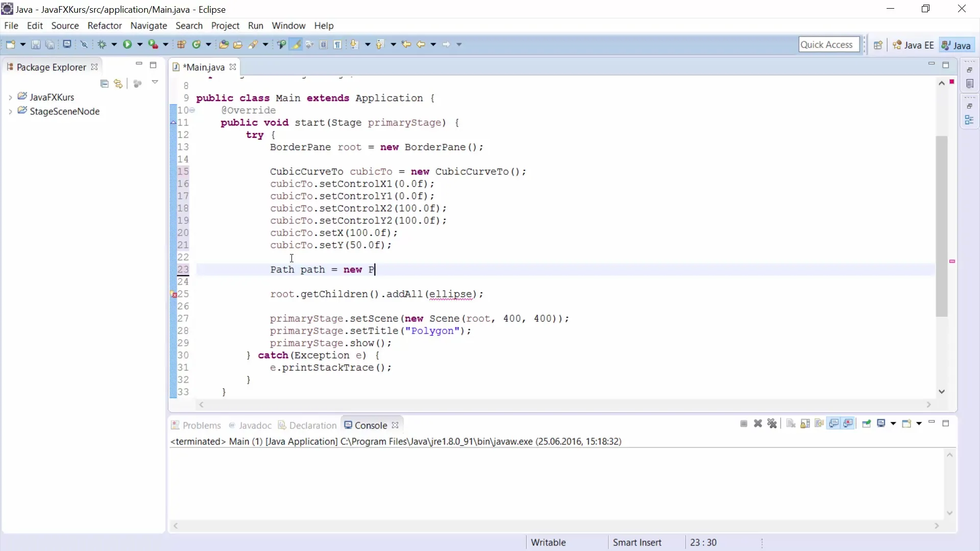Open Package Explorer view menu triangle
The height and width of the screenshot is (551, 980).
(155, 82)
